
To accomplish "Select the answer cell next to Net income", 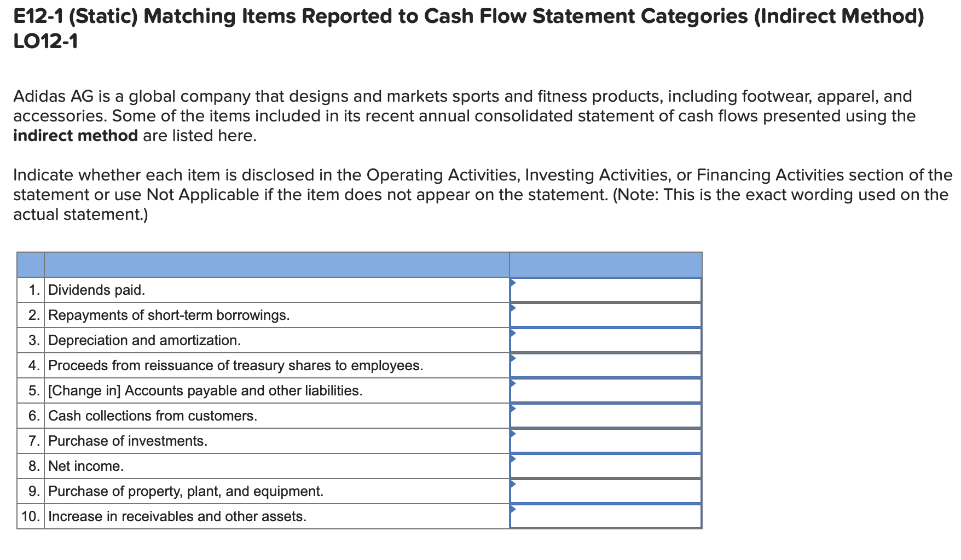I will (605, 465).
